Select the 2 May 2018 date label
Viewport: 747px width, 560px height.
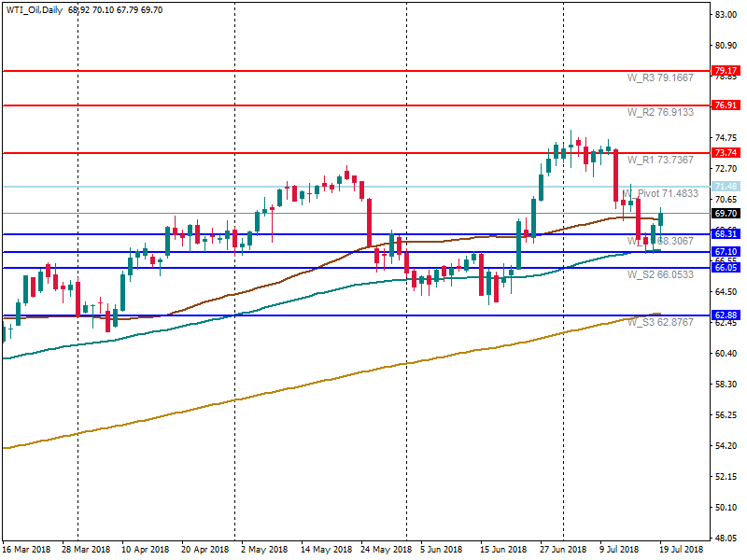[261, 550]
